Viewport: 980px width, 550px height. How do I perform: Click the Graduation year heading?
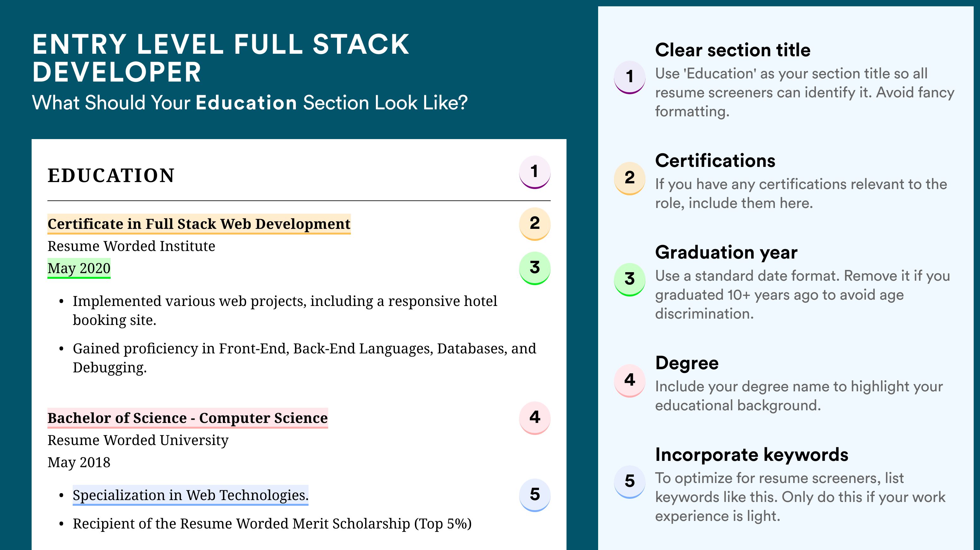click(726, 252)
